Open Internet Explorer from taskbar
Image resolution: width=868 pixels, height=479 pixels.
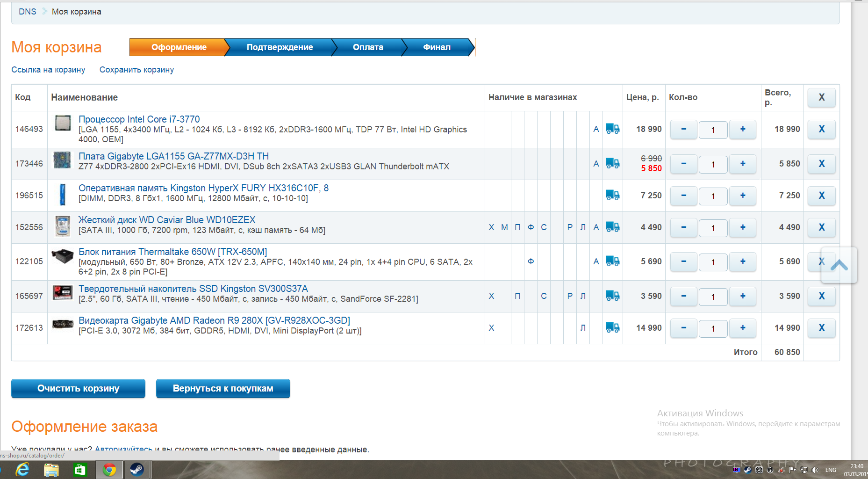click(22, 470)
